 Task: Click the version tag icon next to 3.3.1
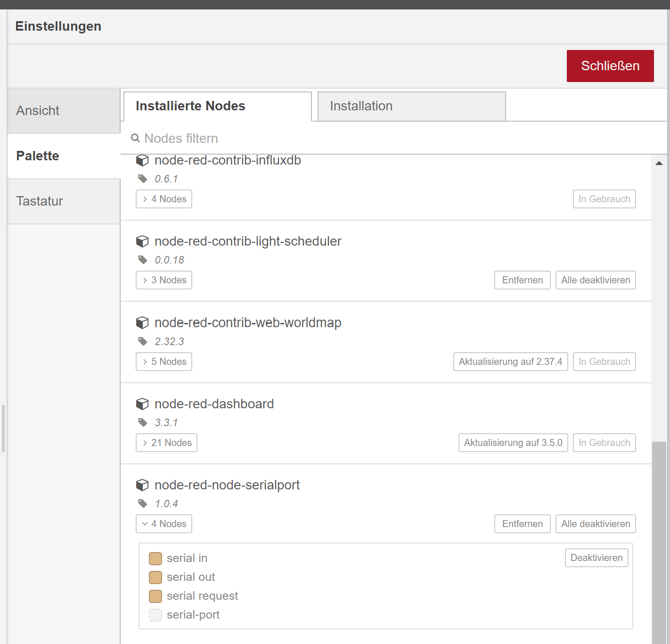pyautogui.click(x=143, y=422)
